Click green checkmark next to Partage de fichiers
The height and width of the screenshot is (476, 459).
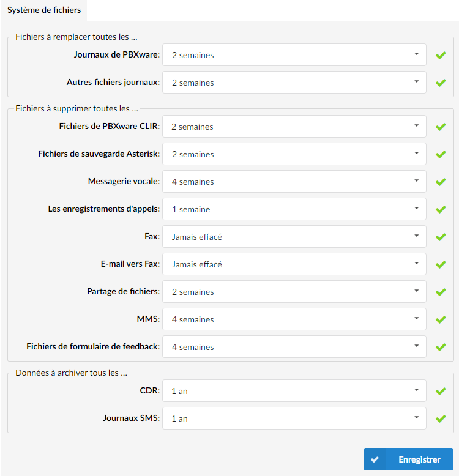(441, 292)
